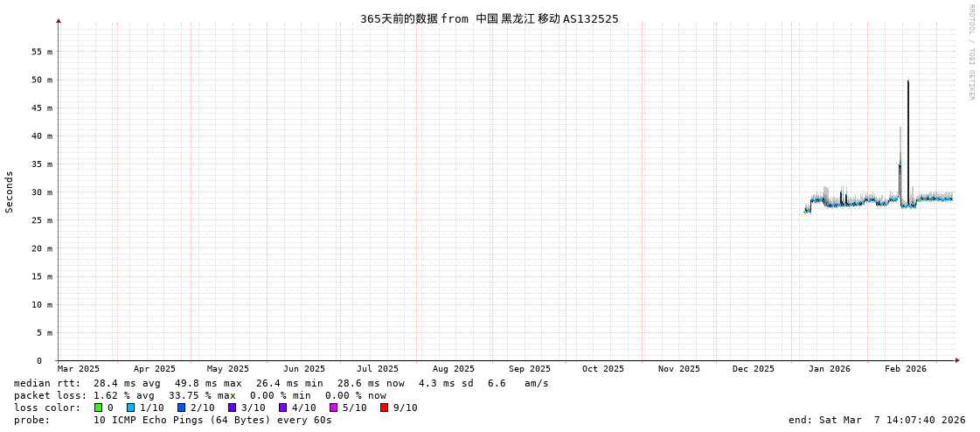The image size is (980, 432).
Task: Select the 50 m y-axis tick label
Action: pos(43,80)
